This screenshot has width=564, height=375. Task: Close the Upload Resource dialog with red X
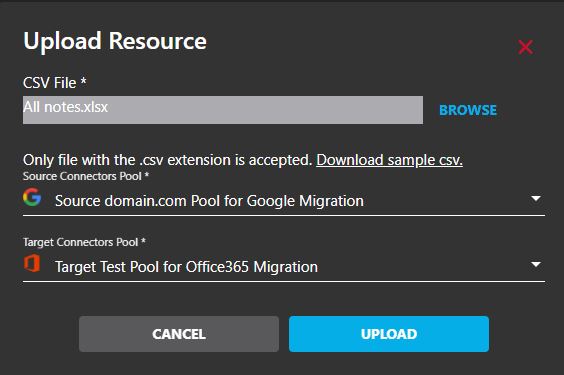[x=526, y=47]
